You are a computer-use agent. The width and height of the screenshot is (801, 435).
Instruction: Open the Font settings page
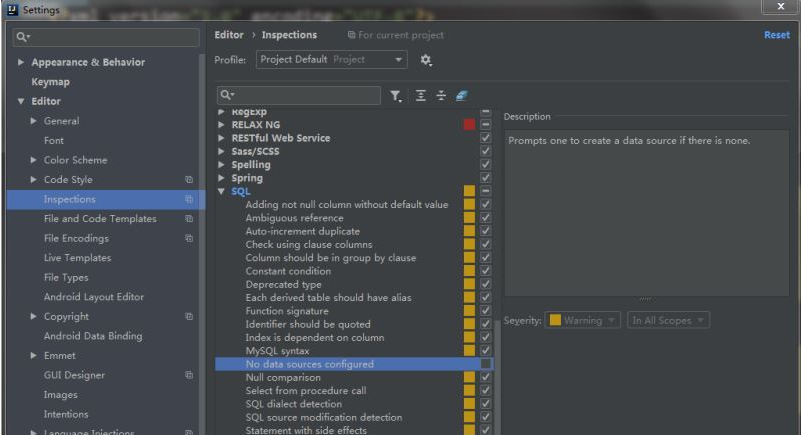click(x=54, y=140)
